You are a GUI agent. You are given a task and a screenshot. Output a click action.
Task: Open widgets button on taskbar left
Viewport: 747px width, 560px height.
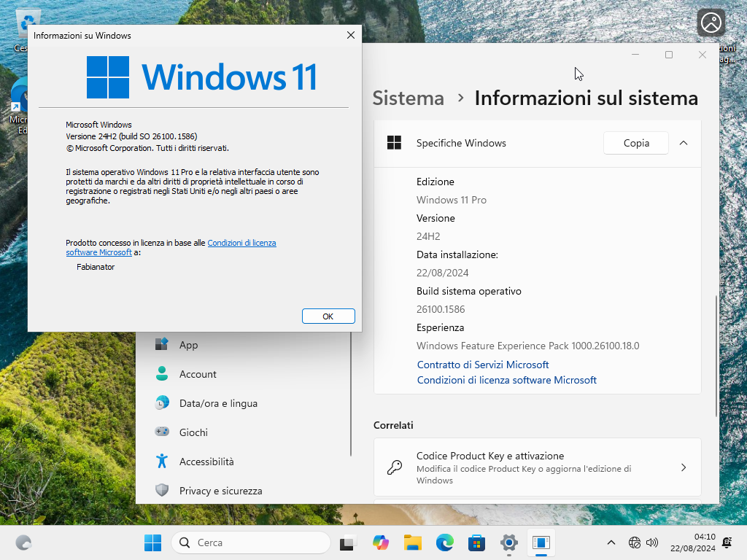click(23, 542)
